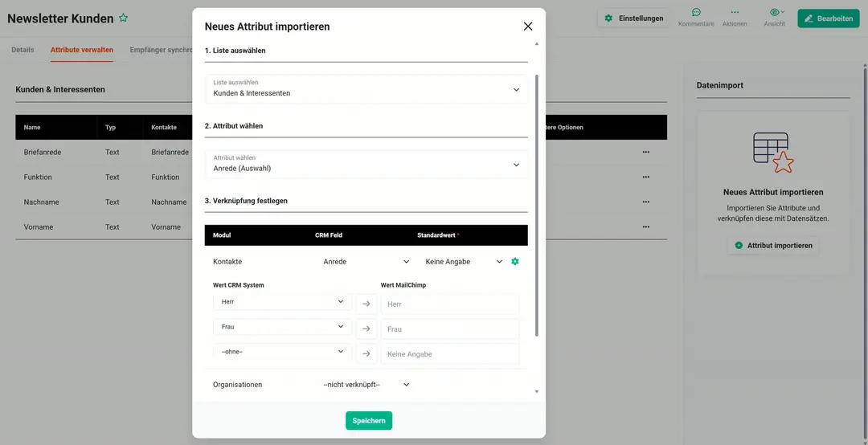Screen dimensions: 868x445
Task: Click the dialog's vertical scrollbar
Action: pyautogui.click(x=536, y=205)
